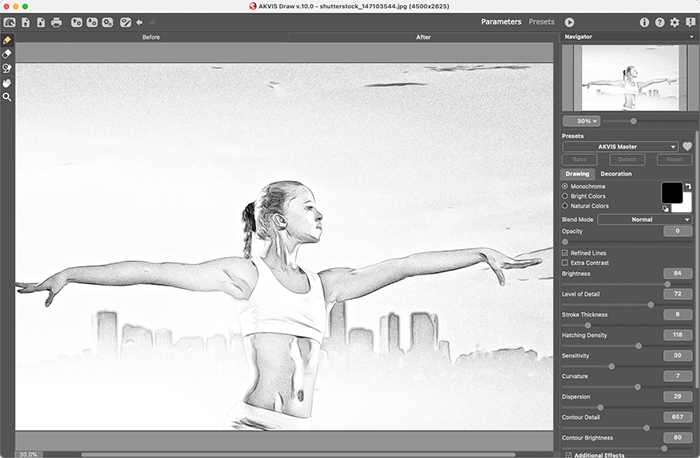Add preset to favorites with heart icon
Image resolution: width=700 pixels, height=458 pixels.
click(x=687, y=147)
